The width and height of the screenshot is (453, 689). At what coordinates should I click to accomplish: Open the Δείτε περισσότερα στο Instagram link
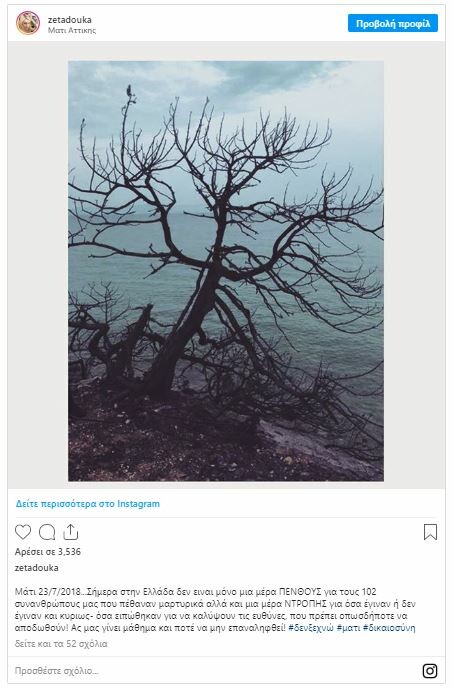click(x=88, y=504)
